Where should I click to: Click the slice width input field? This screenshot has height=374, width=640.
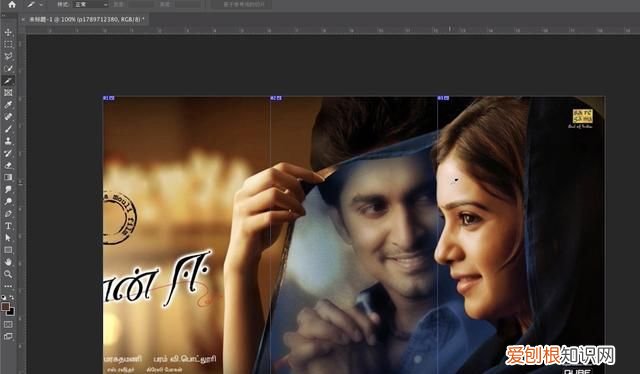[x=141, y=4]
